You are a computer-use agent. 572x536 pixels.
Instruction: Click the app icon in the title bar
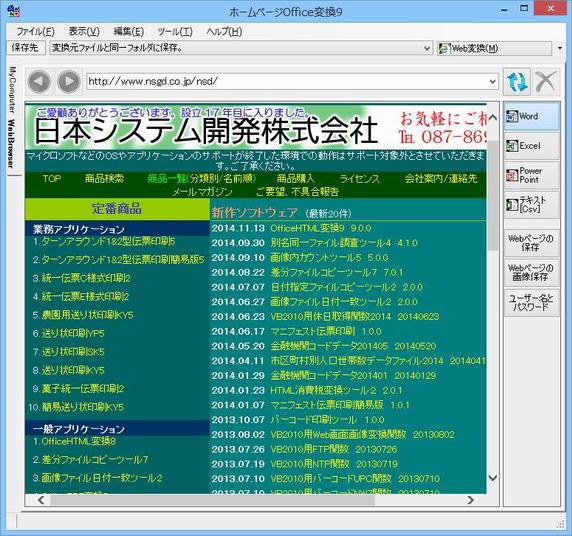[13, 11]
